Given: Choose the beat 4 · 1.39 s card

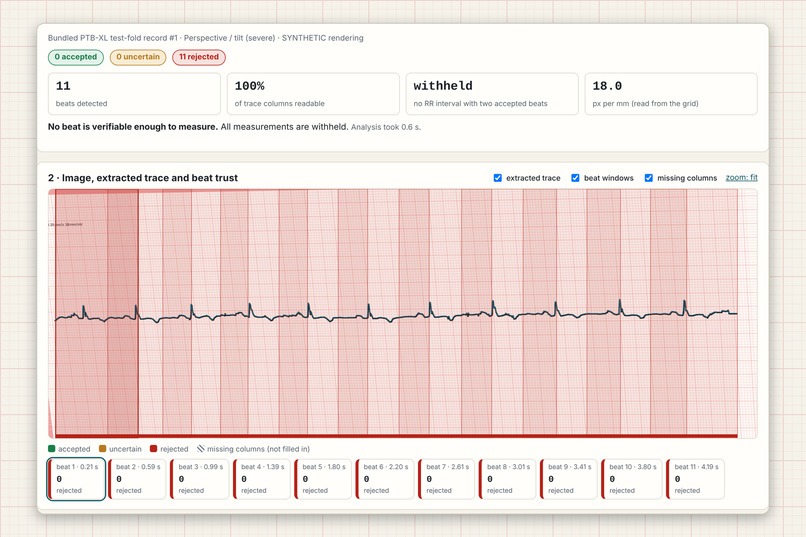Looking at the screenshot, I should tap(262, 479).
